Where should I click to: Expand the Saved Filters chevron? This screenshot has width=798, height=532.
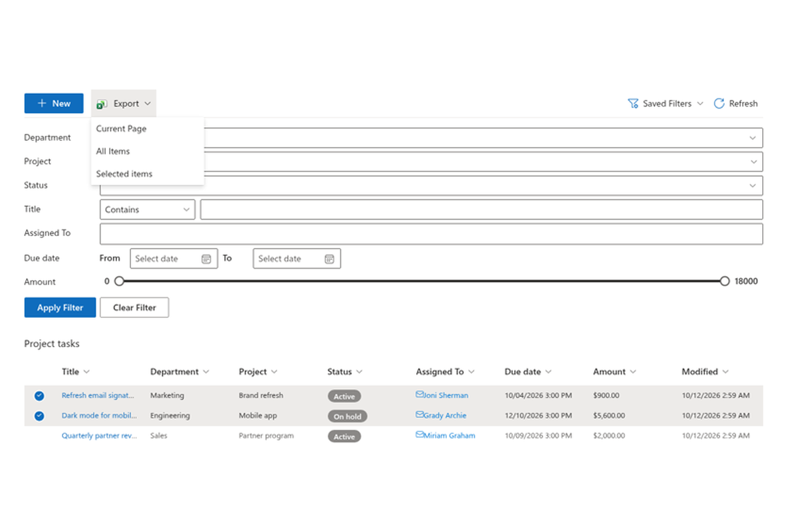point(700,104)
